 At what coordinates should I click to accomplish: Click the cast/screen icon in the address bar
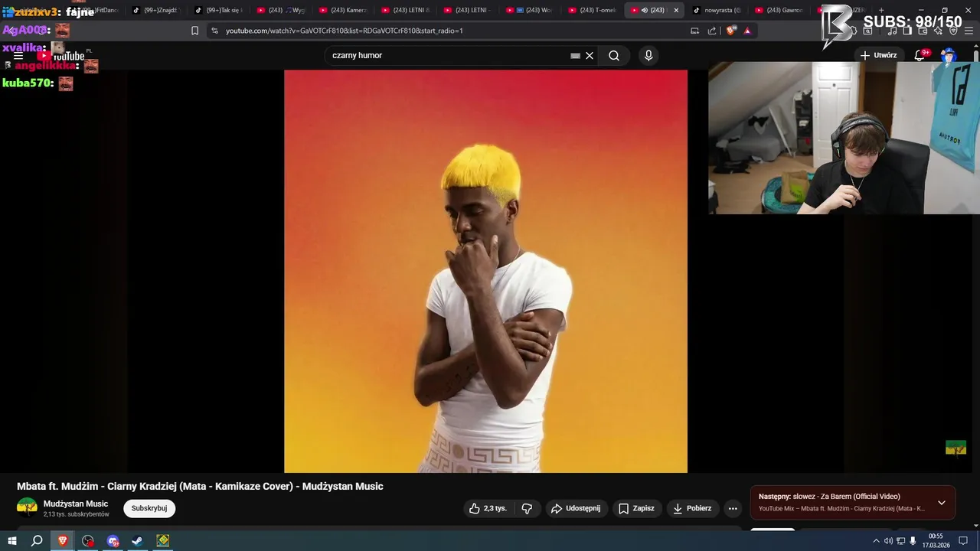694,31
